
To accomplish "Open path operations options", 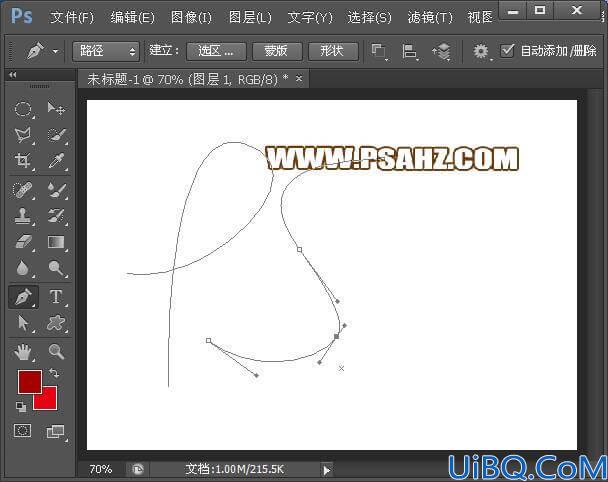I will (x=379, y=52).
